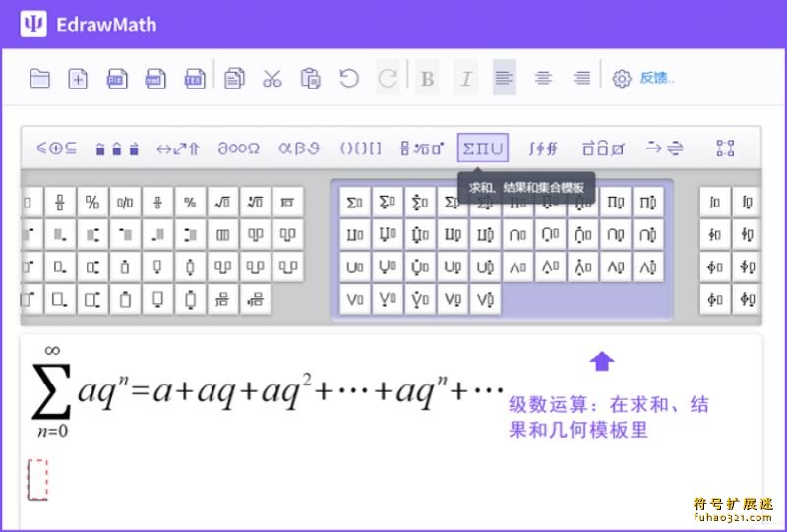
Task: Open the miscellaneous symbols tab ∂∞Ω
Action: click(238, 148)
